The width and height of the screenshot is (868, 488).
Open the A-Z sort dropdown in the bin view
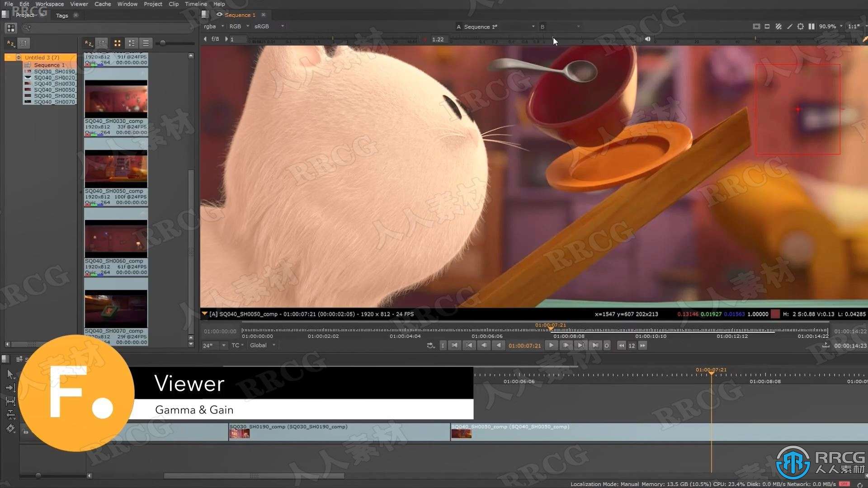pos(89,43)
